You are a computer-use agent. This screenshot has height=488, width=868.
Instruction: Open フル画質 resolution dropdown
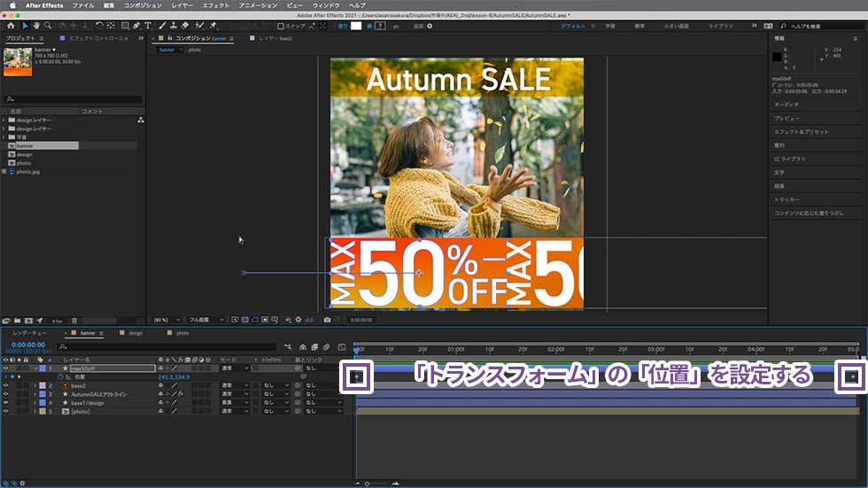coord(205,320)
